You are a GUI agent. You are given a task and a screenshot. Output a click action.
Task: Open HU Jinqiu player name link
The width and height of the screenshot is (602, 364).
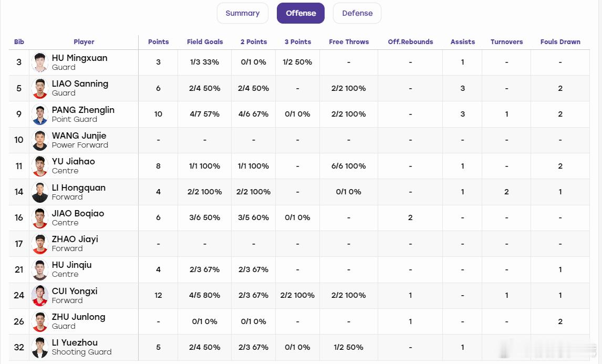click(x=72, y=265)
